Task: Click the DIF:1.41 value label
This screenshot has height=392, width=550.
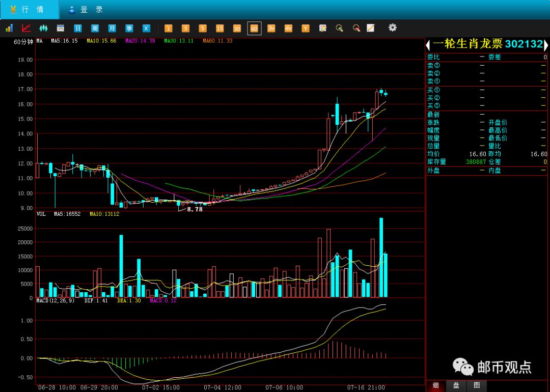Action: [x=96, y=300]
